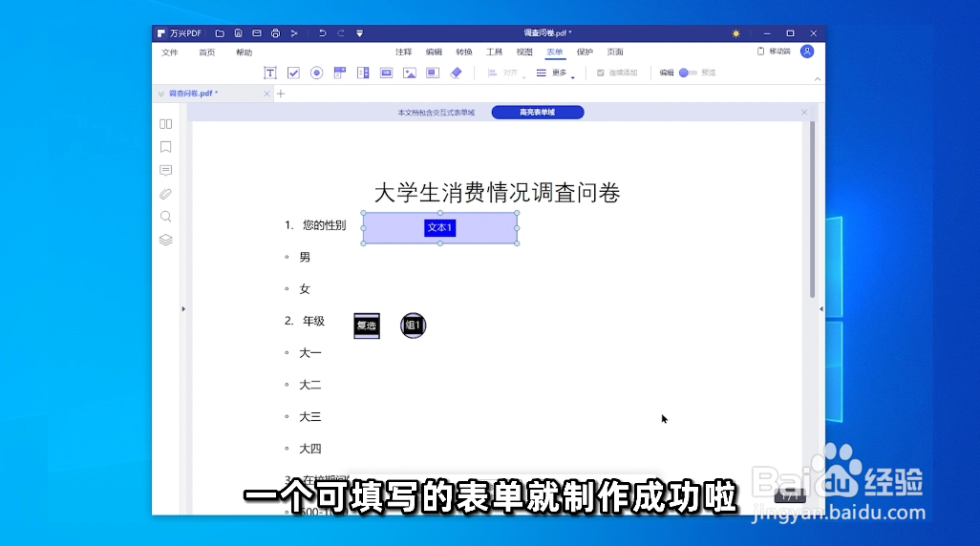The height and width of the screenshot is (546, 980).
Task: Add a new document tab
Action: coord(281,94)
